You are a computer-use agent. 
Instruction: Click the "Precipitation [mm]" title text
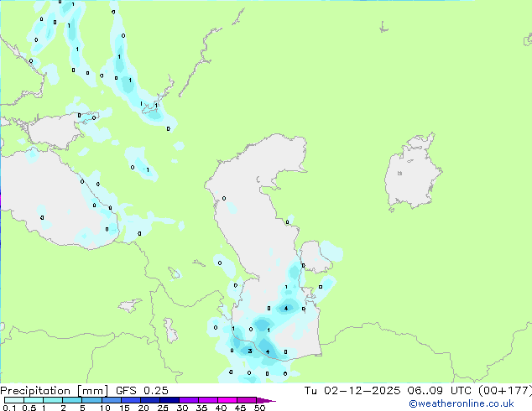(x=55, y=391)
